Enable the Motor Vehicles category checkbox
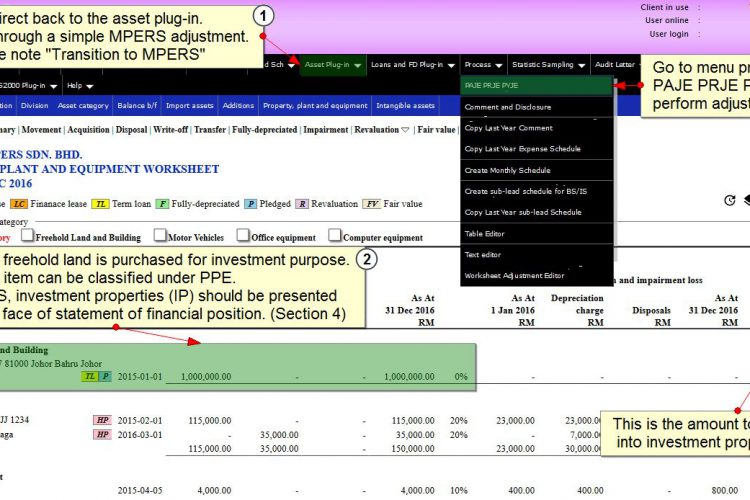The height and width of the screenshot is (500, 750). click(160, 235)
